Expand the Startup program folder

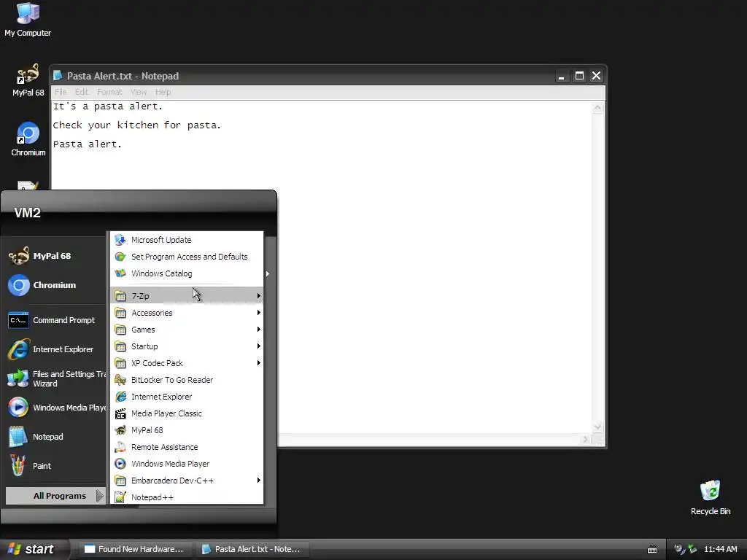[187, 346]
